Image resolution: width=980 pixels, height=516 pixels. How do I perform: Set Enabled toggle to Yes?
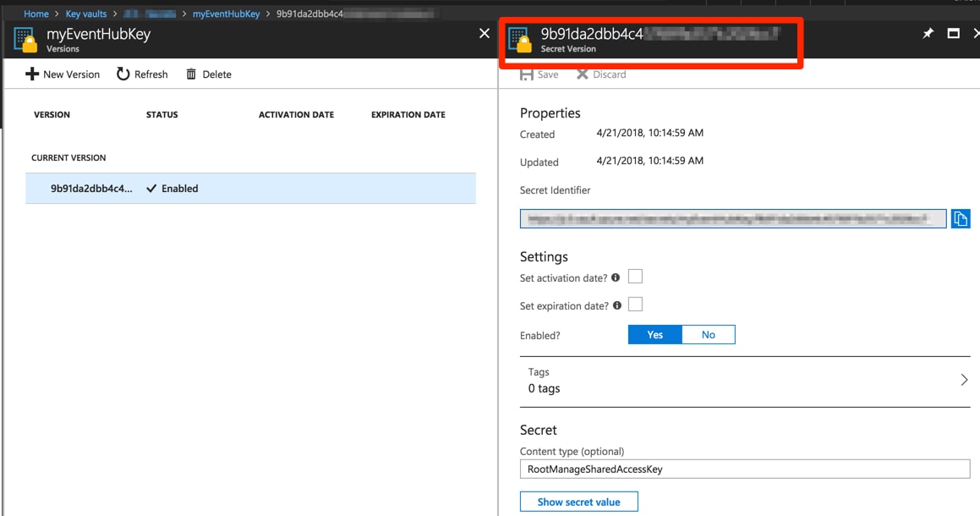point(654,335)
